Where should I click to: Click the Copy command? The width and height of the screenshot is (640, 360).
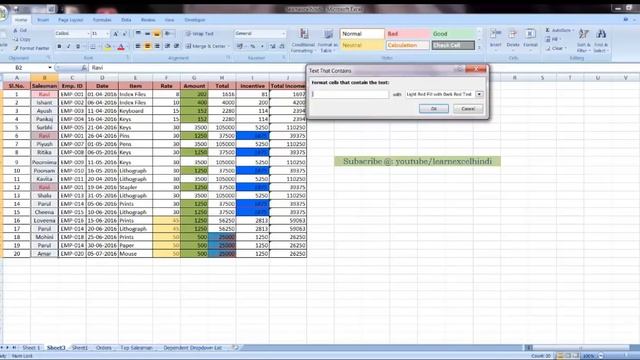[22, 39]
